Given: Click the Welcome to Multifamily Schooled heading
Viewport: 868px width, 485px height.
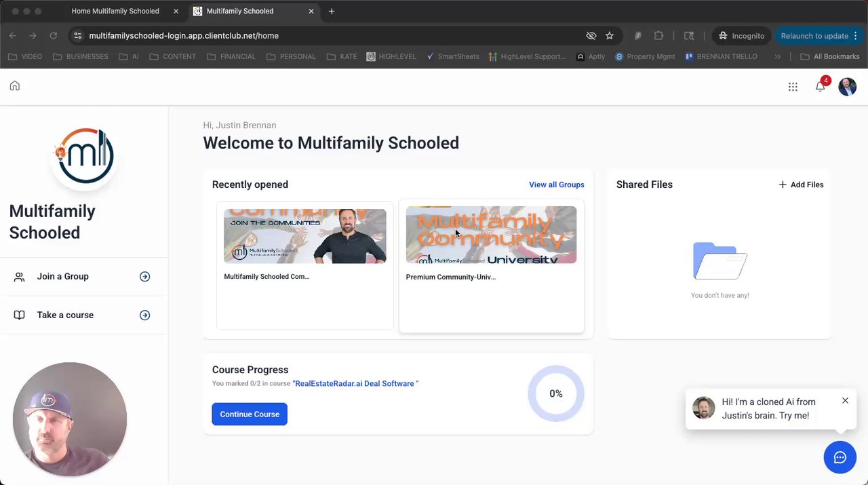Looking at the screenshot, I should point(331,143).
